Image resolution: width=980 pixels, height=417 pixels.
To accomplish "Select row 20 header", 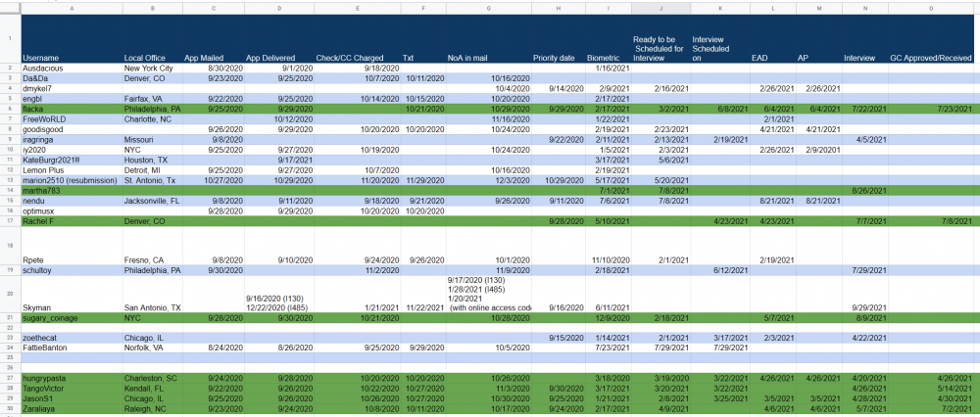I will 10,294.
